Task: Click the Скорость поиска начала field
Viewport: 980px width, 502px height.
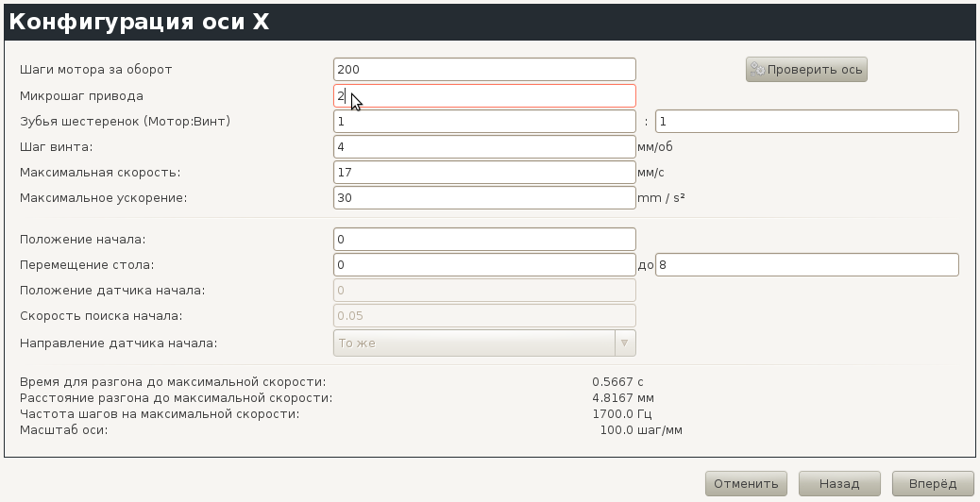Action: [484, 316]
